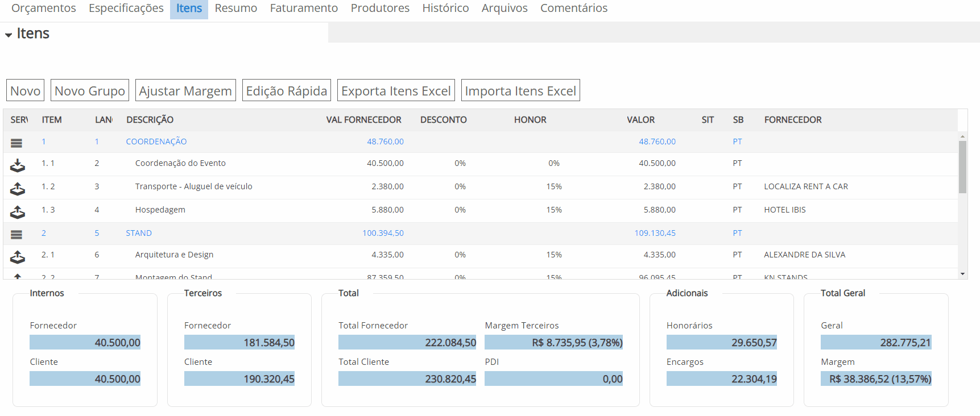Click Importa Itens Excel

[x=520, y=90]
